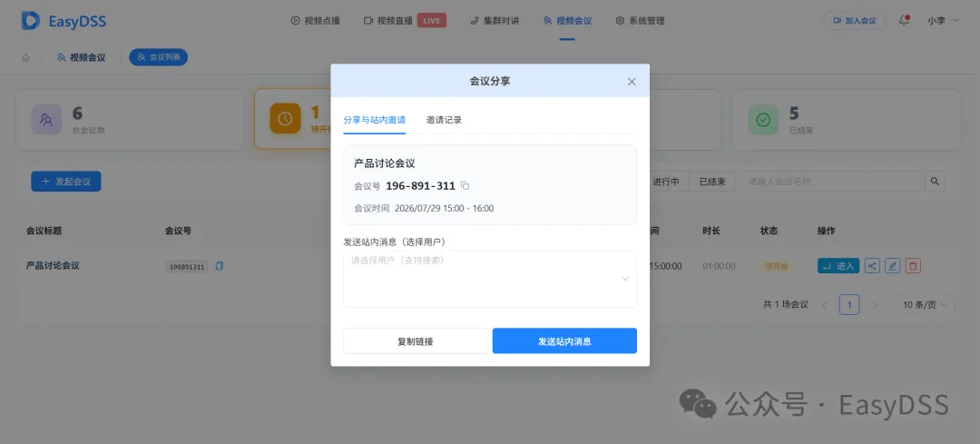Click the 待开始 orange clock icon
This screenshot has height=444, width=980.
pyautogui.click(x=285, y=119)
